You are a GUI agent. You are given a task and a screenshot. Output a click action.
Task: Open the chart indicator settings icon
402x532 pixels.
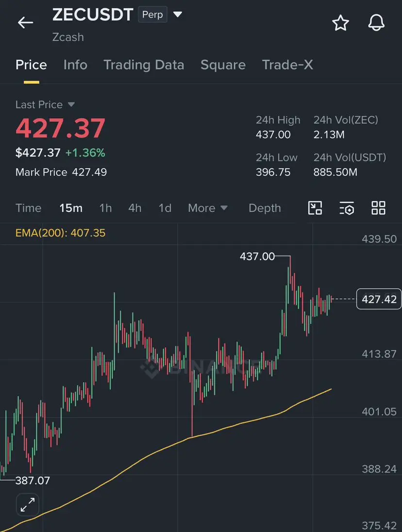347,208
